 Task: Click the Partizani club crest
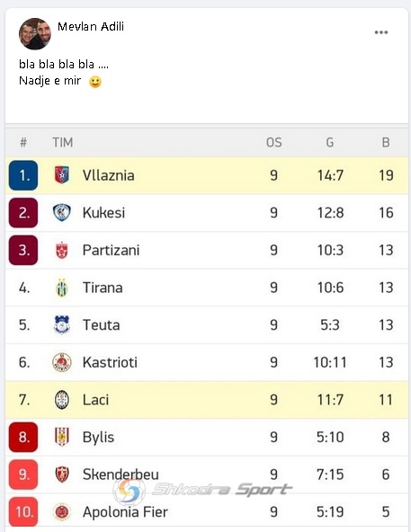coord(62,250)
